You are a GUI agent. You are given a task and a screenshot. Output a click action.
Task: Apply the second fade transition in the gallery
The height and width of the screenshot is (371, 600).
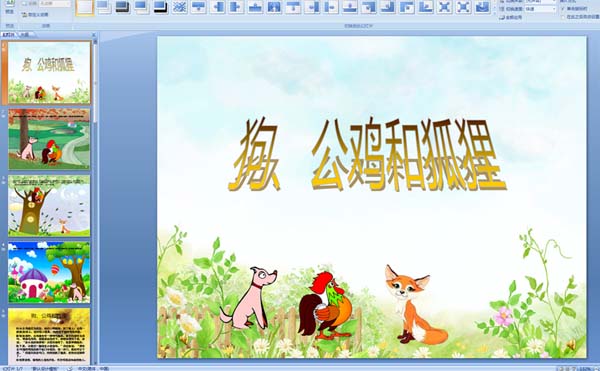[x=123, y=7]
